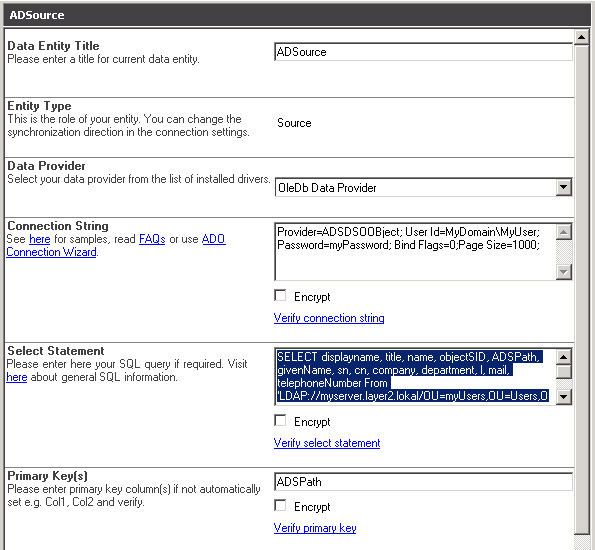
Task: Click the ADSource header title
Action: pyautogui.click(x=37, y=15)
